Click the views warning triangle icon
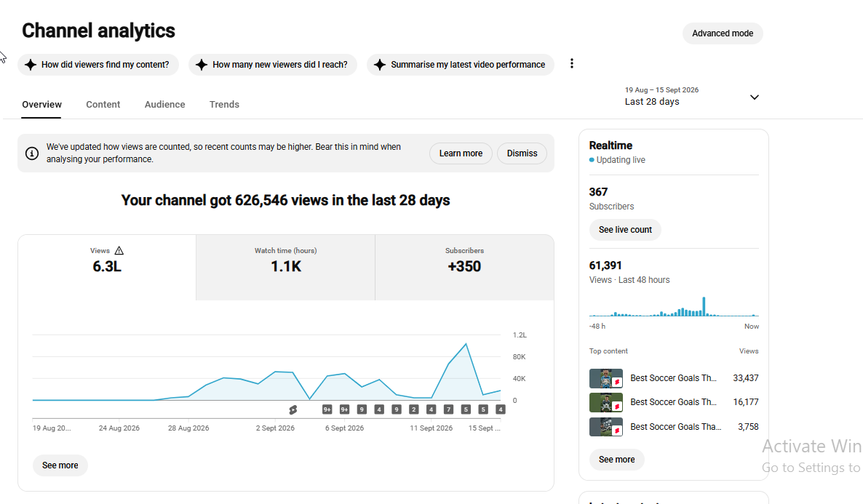Viewport: 863px width, 504px height. point(119,251)
